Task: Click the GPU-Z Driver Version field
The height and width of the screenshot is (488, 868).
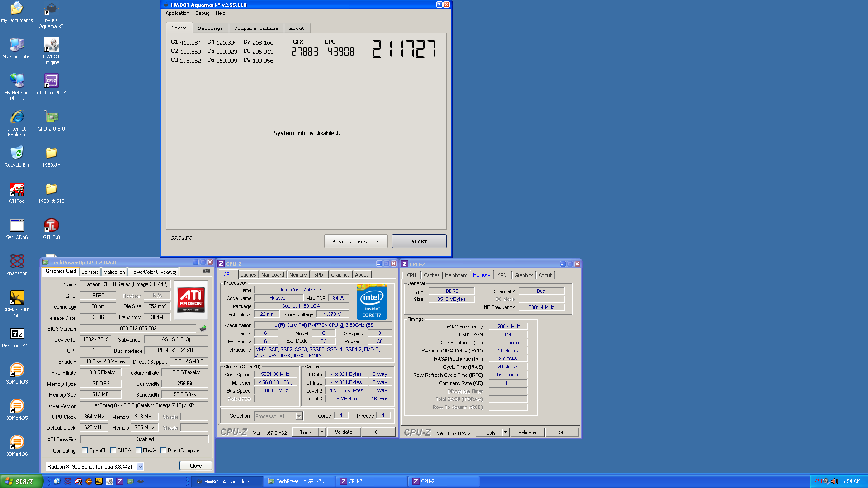Action: click(x=144, y=406)
